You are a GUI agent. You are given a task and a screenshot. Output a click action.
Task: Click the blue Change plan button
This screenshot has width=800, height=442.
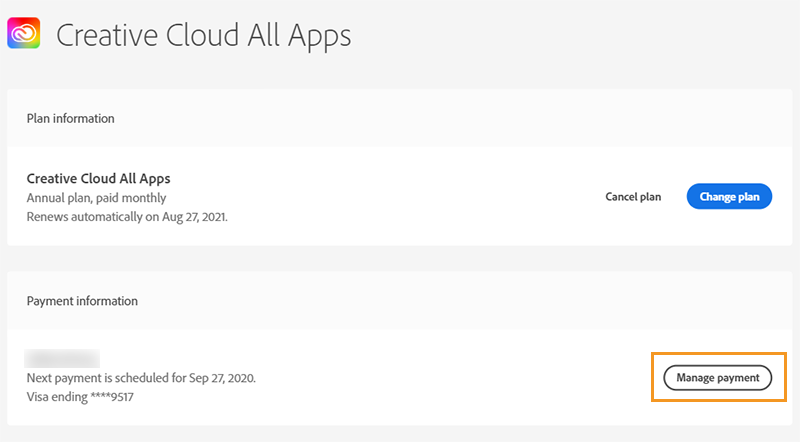[x=729, y=197]
